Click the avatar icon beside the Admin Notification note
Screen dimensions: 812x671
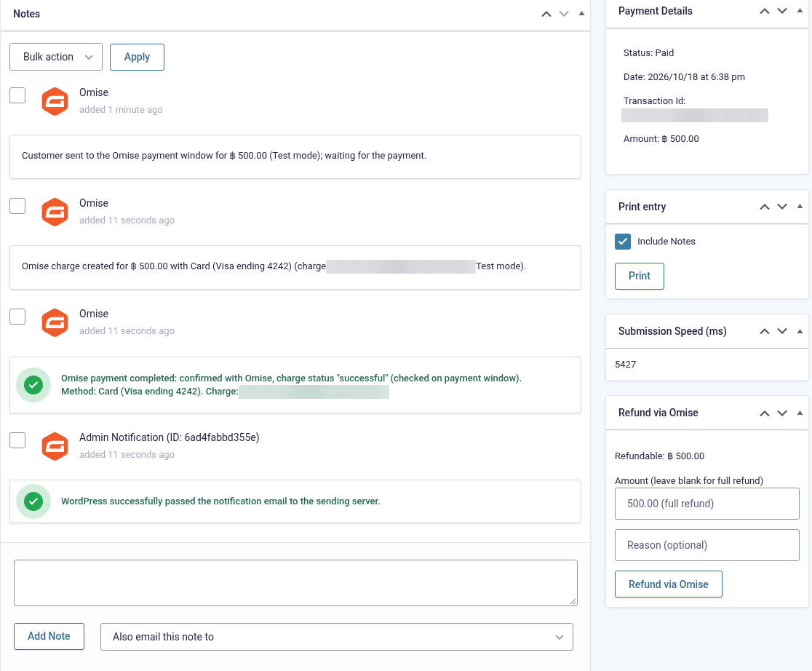pyautogui.click(x=55, y=446)
